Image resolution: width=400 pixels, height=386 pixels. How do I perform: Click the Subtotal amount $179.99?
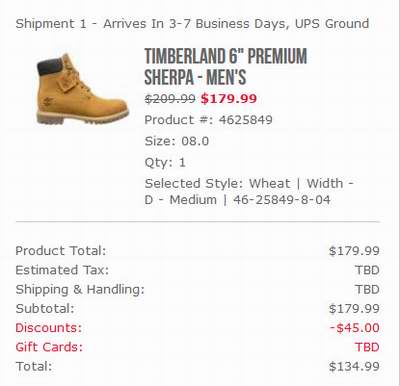pos(354,309)
